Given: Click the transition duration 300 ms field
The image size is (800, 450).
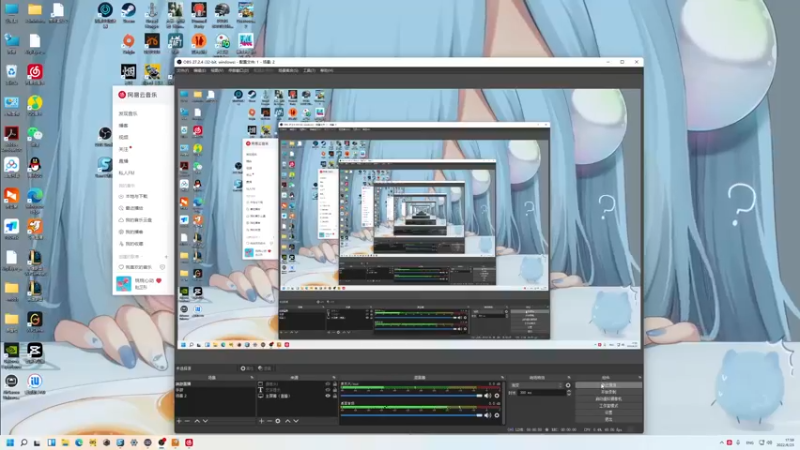Looking at the screenshot, I should coord(542,393).
